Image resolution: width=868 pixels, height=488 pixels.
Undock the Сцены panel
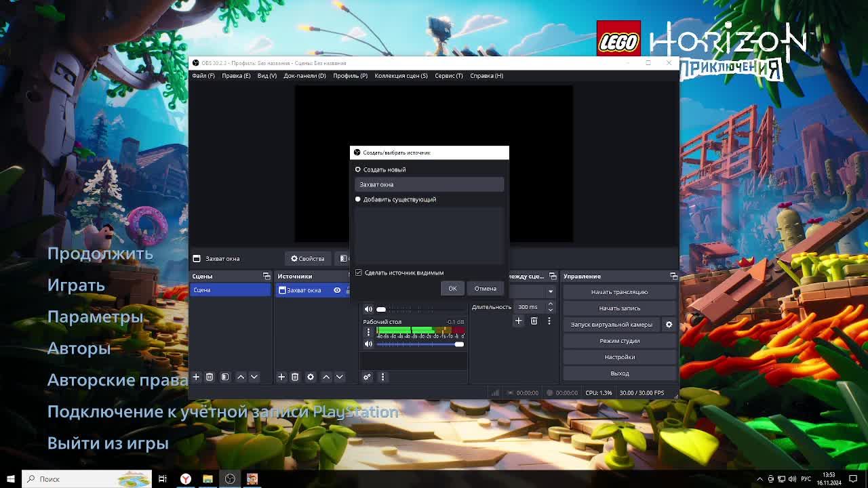[267, 276]
